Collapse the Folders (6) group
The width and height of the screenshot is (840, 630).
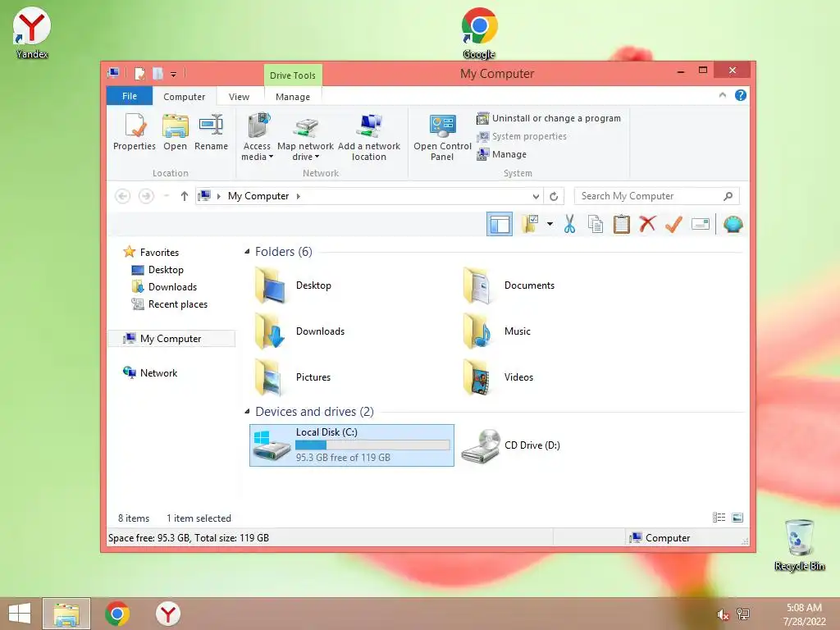[x=247, y=251]
